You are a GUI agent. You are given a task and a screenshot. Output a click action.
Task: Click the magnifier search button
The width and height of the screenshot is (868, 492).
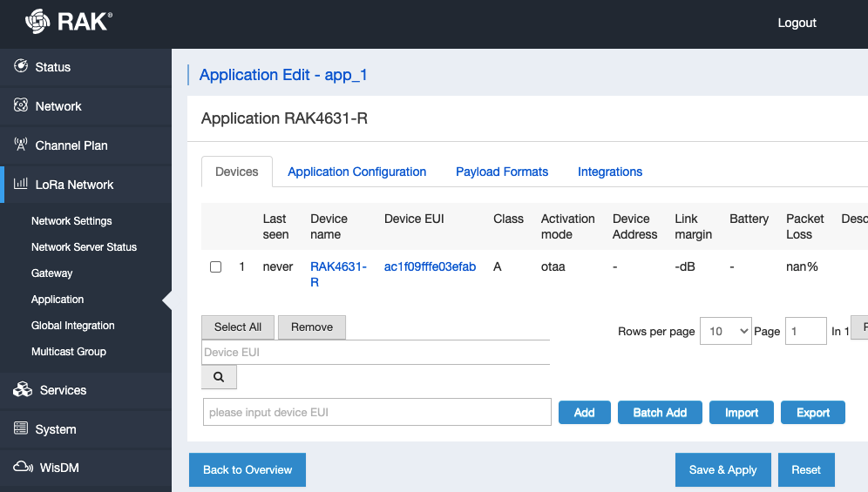pos(220,377)
